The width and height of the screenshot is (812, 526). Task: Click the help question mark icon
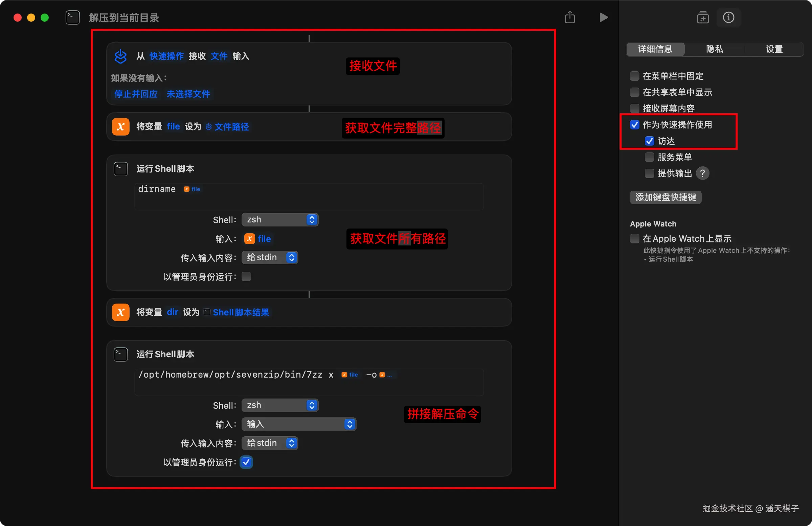(x=702, y=173)
